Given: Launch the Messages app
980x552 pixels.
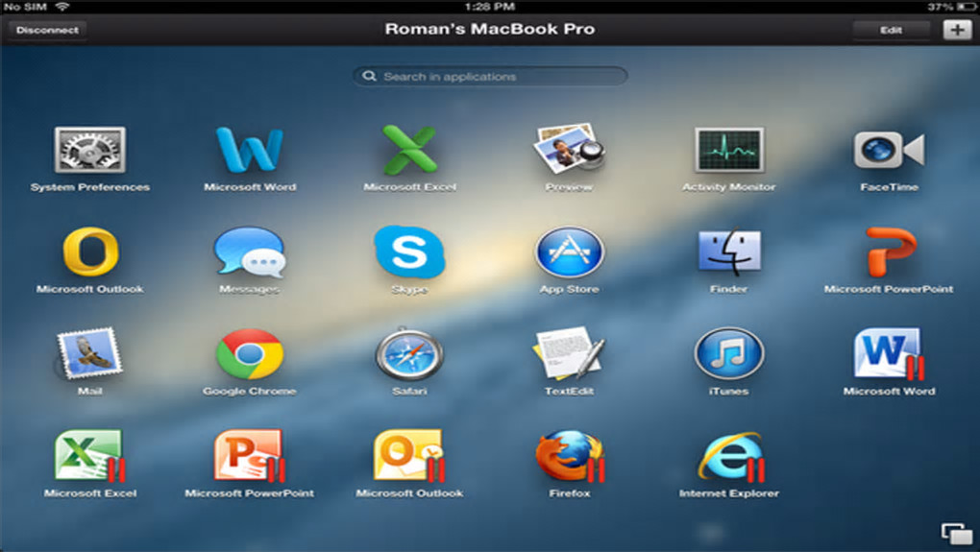Looking at the screenshot, I should pyautogui.click(x=250, y=252).
